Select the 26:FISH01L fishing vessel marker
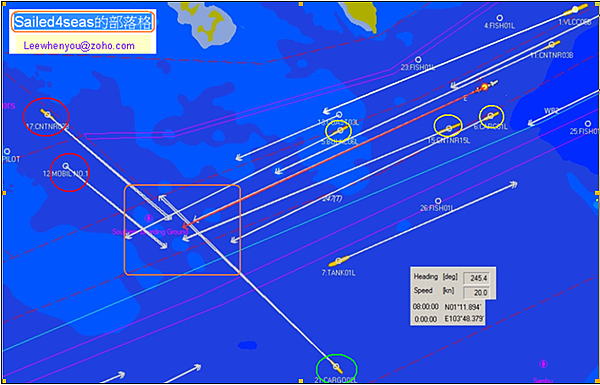The width and height of the screenshot is (600, 385). click(438, 201)
